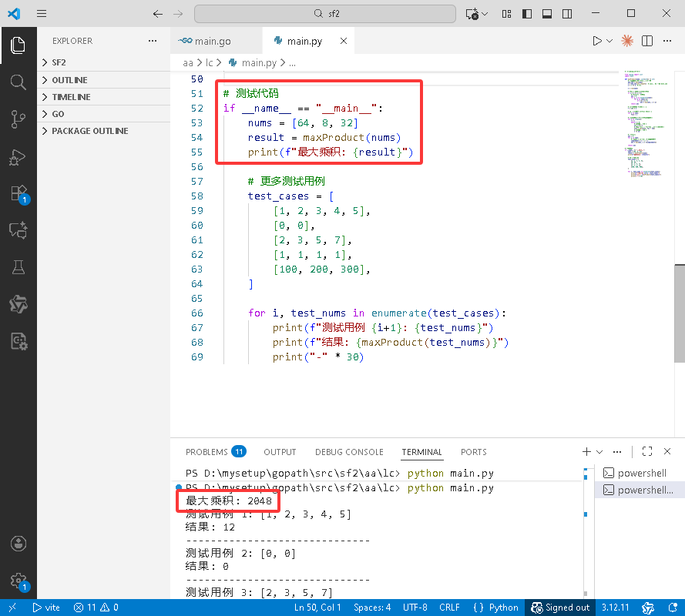
Task: Open the Testing flask view
Action: click(x=18, y=266)
